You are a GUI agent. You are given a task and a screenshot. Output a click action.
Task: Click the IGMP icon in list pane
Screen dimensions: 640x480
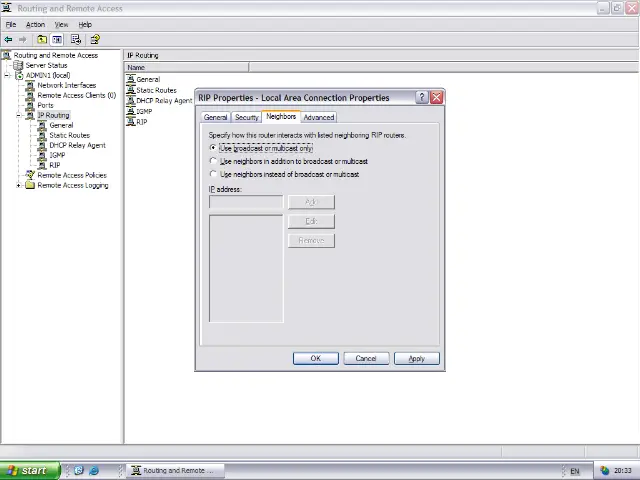pyautogui.click(x=131, y=111)
